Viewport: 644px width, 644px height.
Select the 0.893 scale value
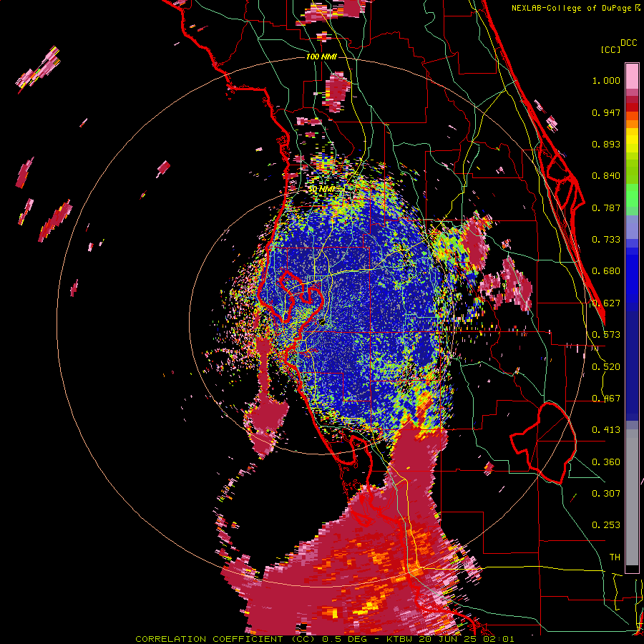pyautogui.click(x=606, y=144)
